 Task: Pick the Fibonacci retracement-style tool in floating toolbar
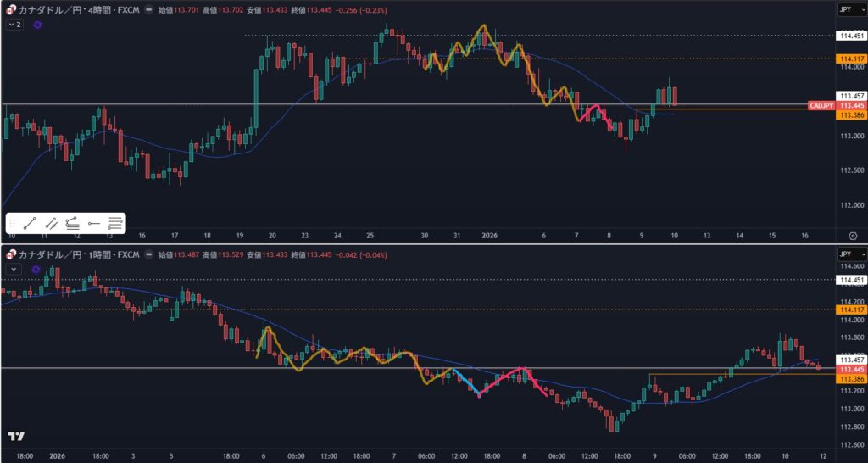coord(73,224)
